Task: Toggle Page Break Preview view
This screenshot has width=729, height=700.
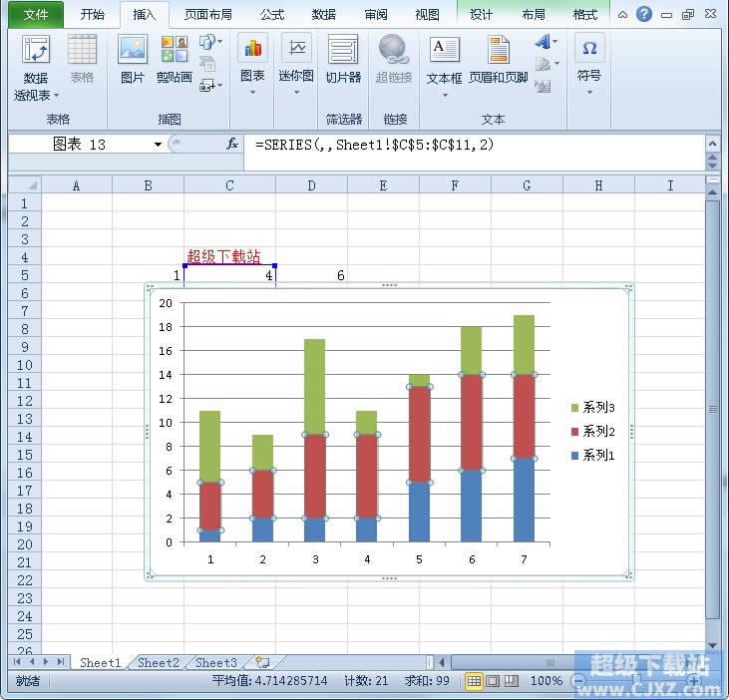Action: pyautogui.click(x=512, y=681)
